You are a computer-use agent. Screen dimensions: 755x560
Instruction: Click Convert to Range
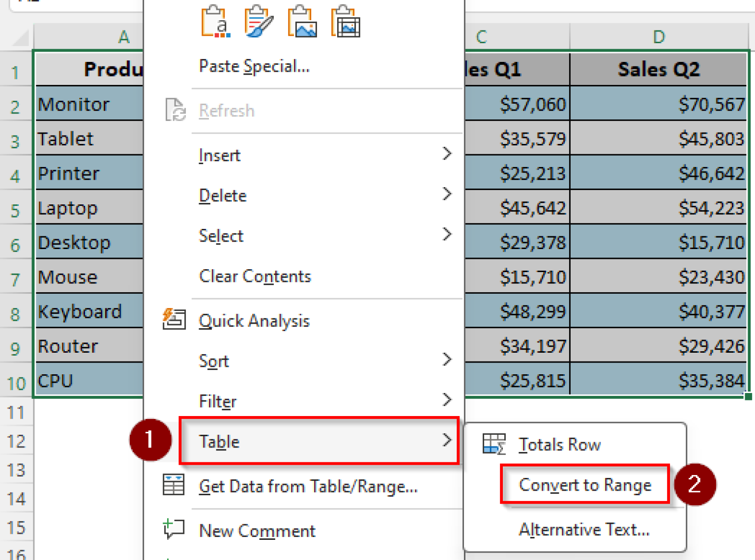click(x=585, y=484)
